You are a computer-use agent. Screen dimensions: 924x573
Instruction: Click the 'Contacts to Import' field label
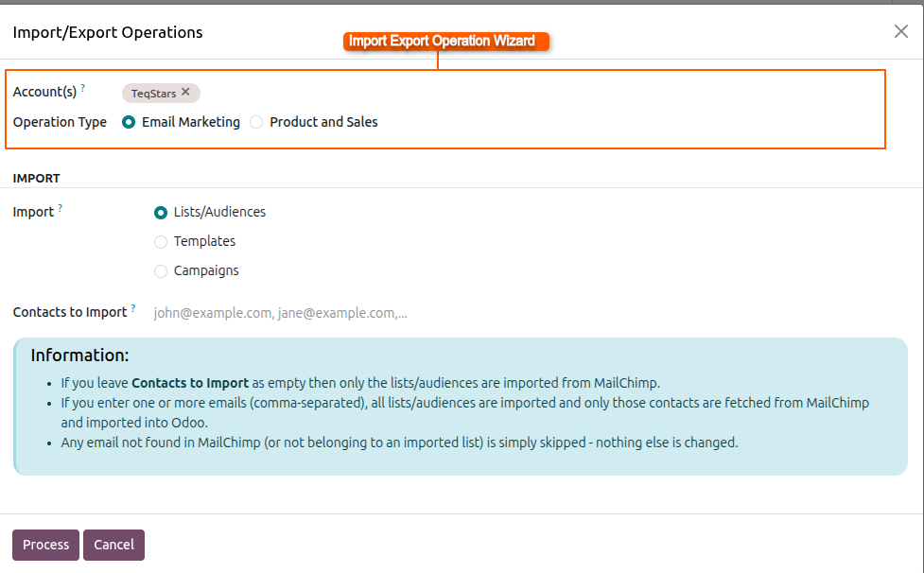[x=70, y=312]
